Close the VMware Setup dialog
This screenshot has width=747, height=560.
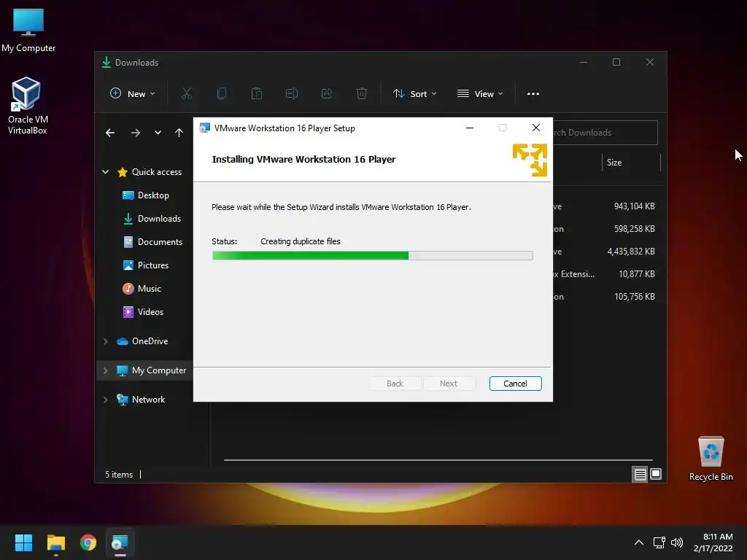536,128
